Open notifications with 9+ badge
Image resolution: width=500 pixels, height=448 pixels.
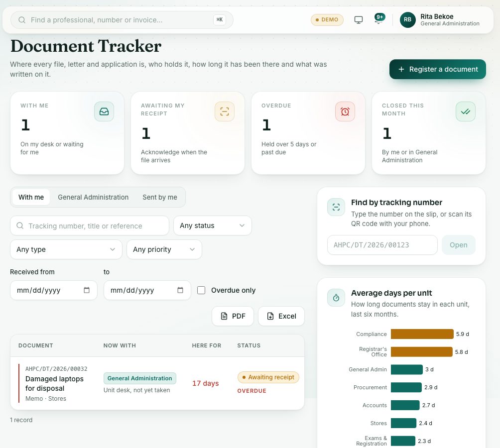379,18
